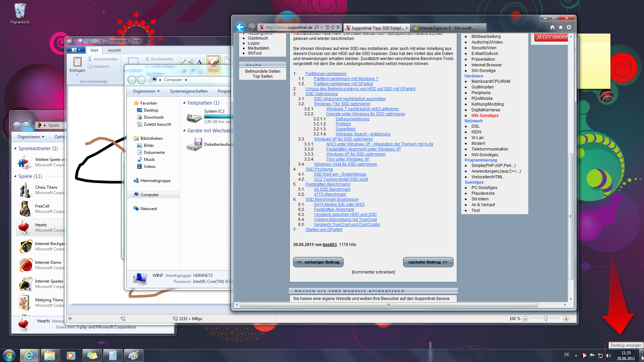Switch to Internet Explorer 9 - Microsoft tab
The image size is (644, 362).
(x=444, y=28)
